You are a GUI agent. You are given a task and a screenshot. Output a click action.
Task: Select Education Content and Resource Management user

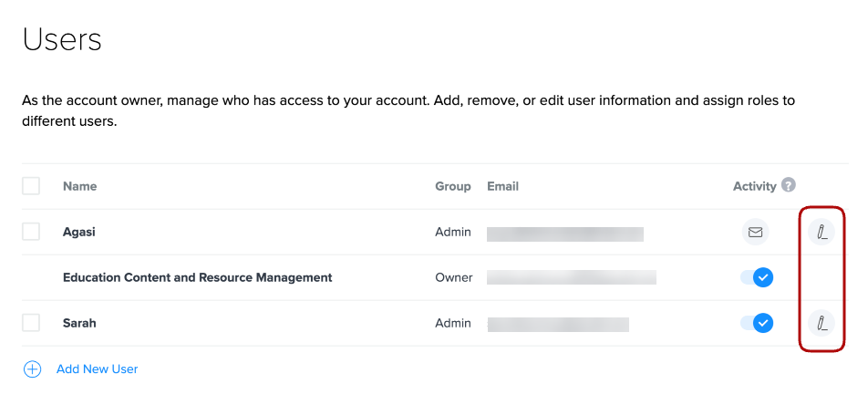click(197, 277)
